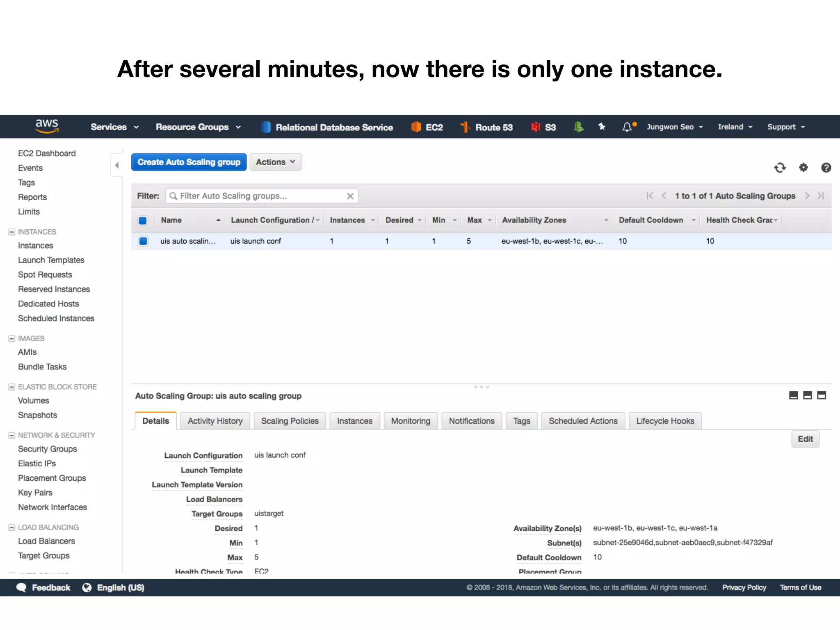Open the Scaling Policies tab

tap(290, 421)
